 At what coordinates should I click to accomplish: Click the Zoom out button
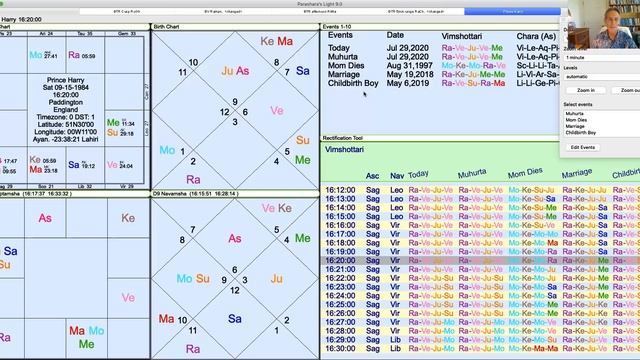626,90
